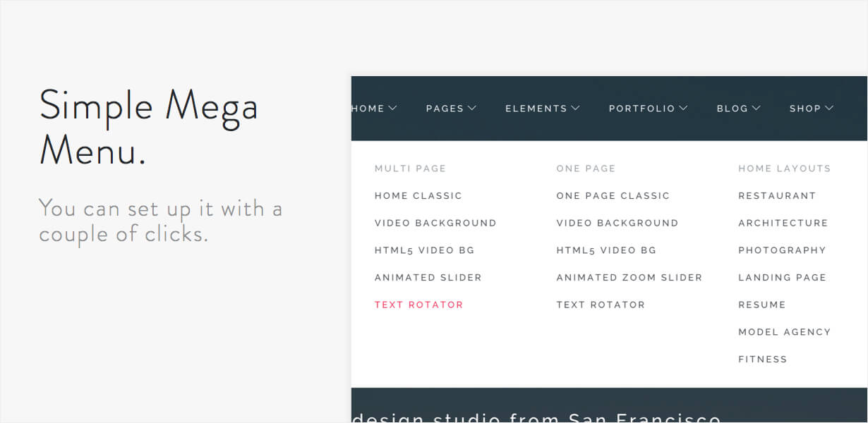This screenshot has height=423, width=868.
Task: Select the Architecture layout link
Action: 783,223
